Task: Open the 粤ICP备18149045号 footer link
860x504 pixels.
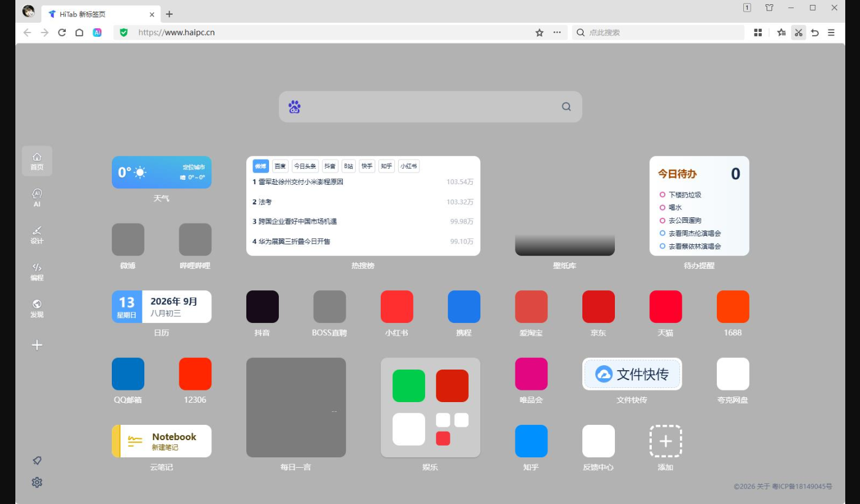Action: pos(802,486)
